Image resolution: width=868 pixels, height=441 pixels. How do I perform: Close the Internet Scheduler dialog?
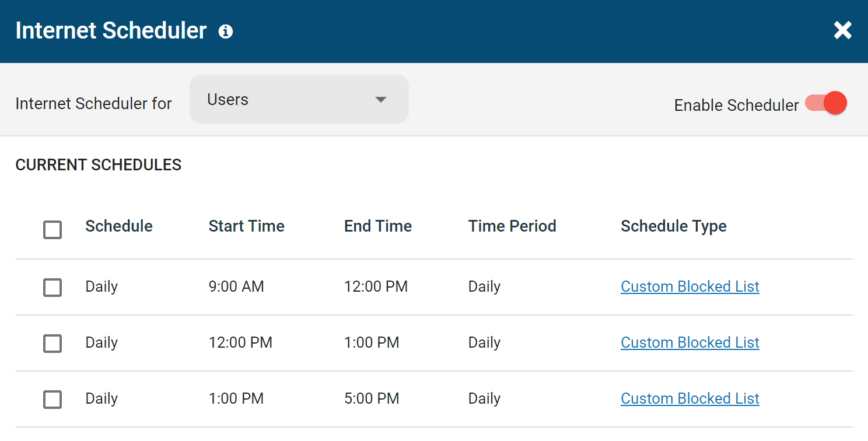pyautogui.click(x=842, y=30)
